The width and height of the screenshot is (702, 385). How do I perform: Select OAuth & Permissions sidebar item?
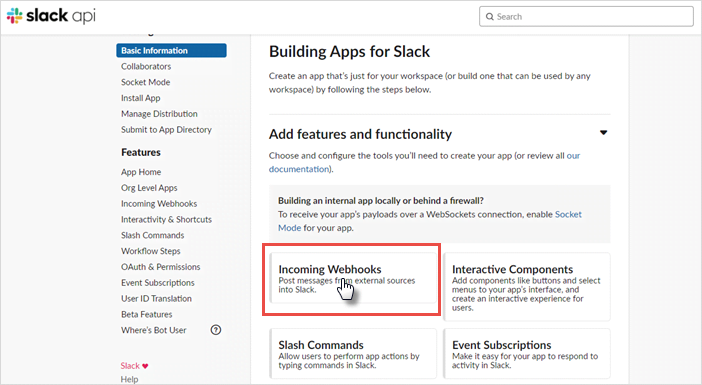coord(161,267)
